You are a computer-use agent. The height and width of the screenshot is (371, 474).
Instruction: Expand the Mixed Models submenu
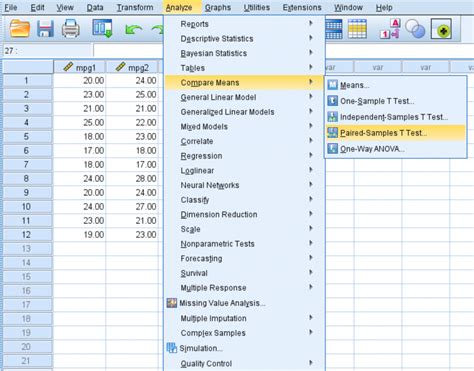[x=244, y=126]
